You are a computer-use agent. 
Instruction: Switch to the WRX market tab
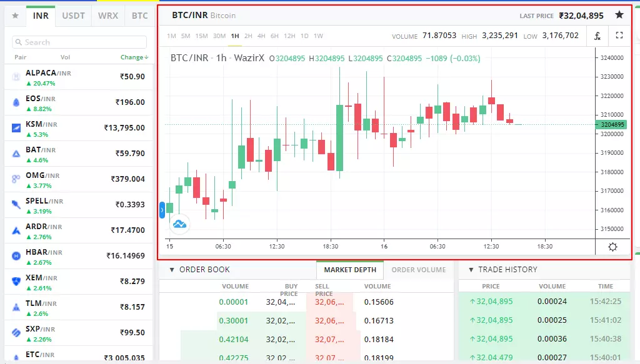point(107,16)
